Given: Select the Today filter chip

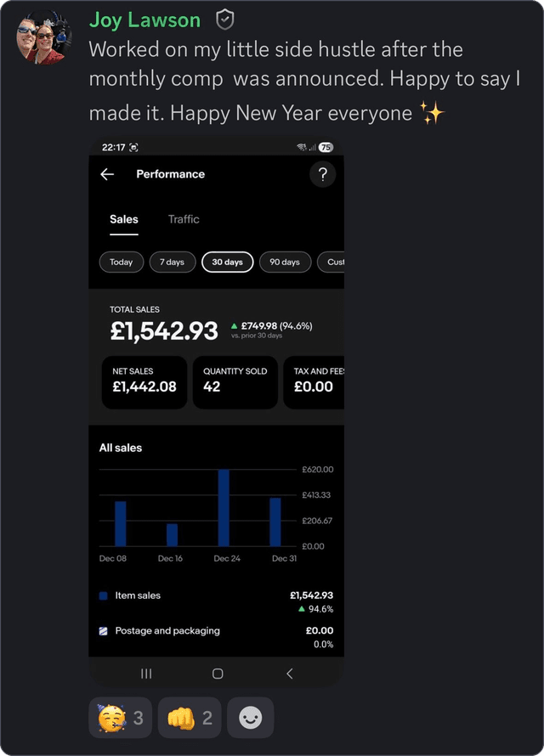Looking at the screenshot, I should (121, 262).
